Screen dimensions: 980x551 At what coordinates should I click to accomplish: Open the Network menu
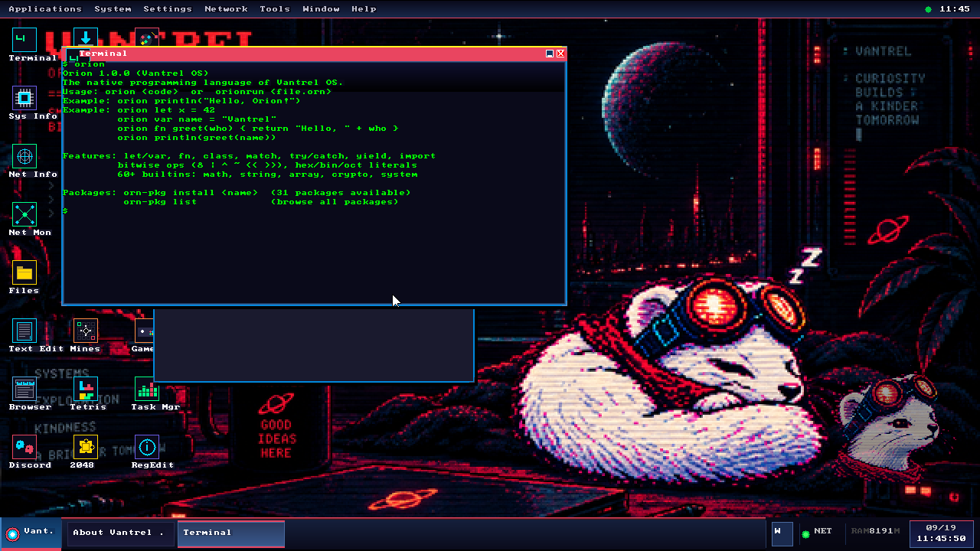click(x=226, y=9)
